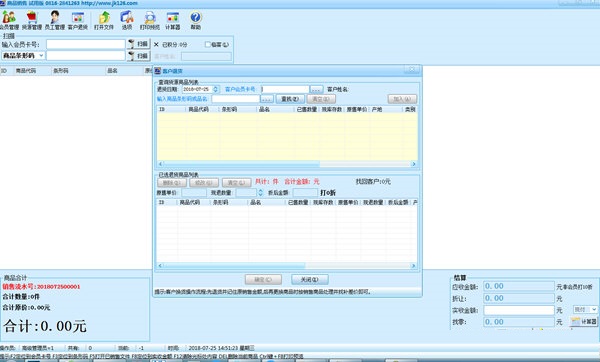The height and width of the screenshot is (362, 600).
Task: Click the modify button in selected return list section
Action: 204,183
